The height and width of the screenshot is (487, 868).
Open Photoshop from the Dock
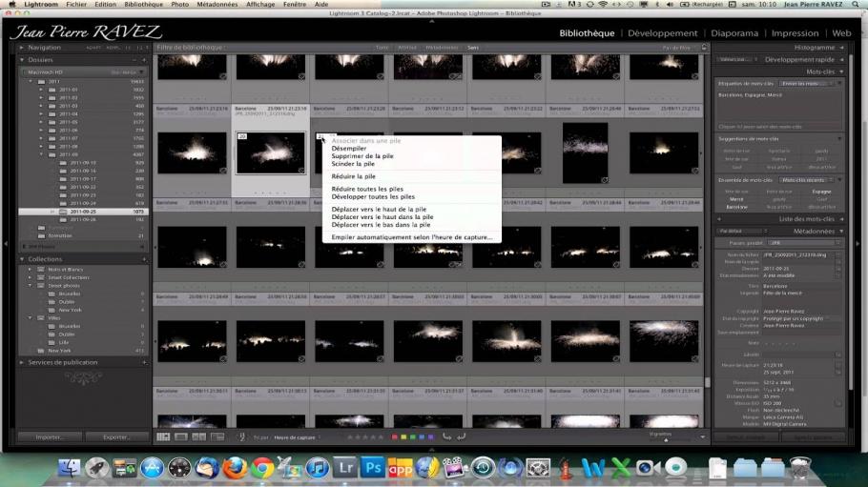pos(373,468)
